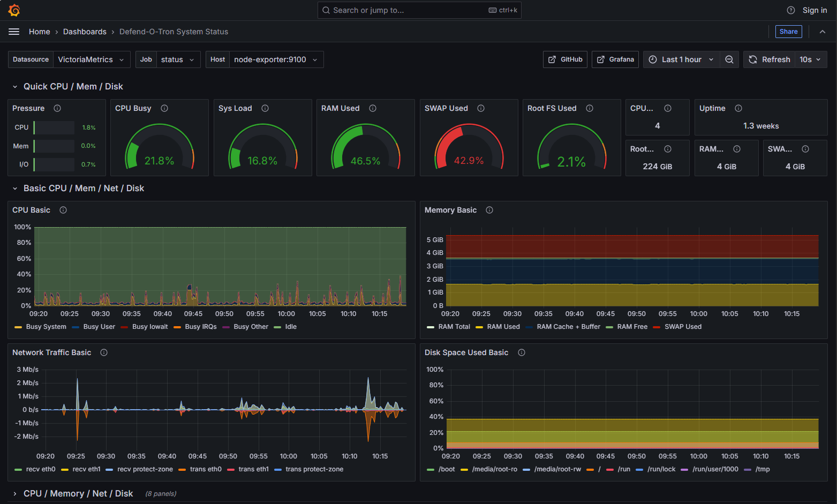The height and width of the screenshot is (504, 837).
Task: Collapse all dashboard rows with the chevron icon
Action: tap(823, 32)
